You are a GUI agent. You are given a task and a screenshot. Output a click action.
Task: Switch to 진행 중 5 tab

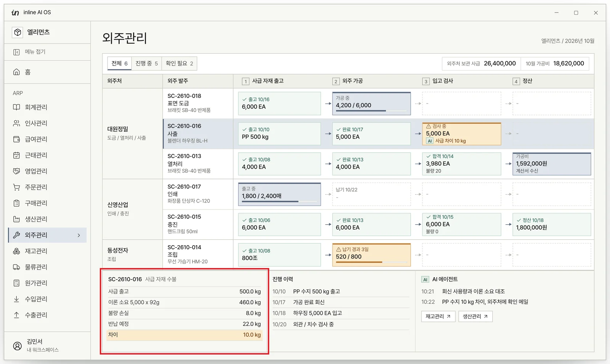tap(146, 64)
